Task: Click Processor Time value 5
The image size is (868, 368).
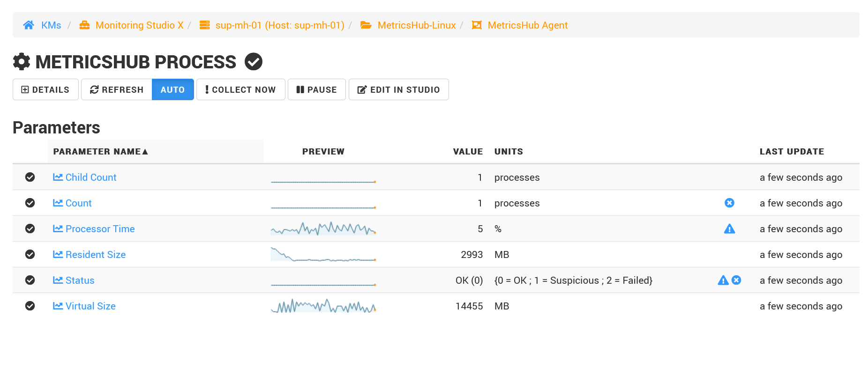Action: point(480,229)
